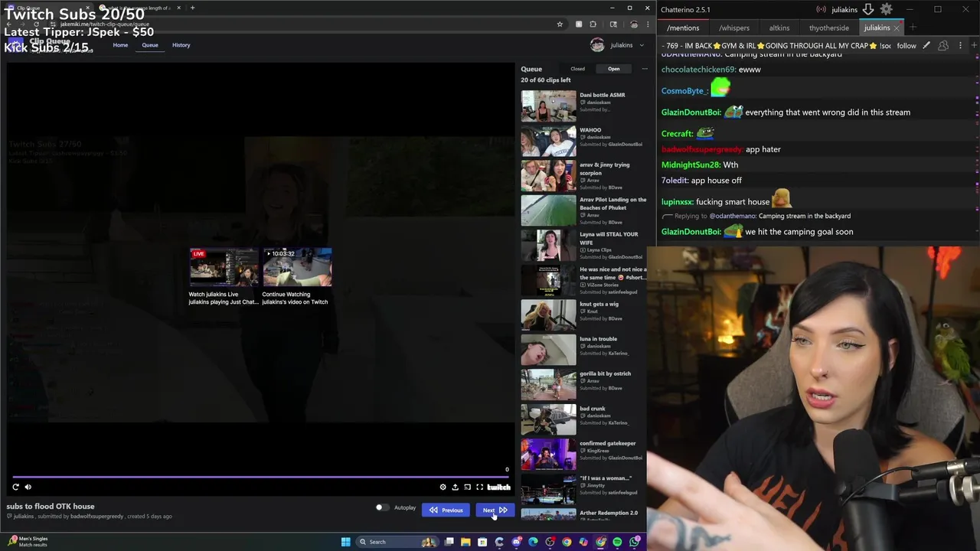This screenshot has width=980, height=551.
Task: Open the Queue page tab
Action: [150, 45]
